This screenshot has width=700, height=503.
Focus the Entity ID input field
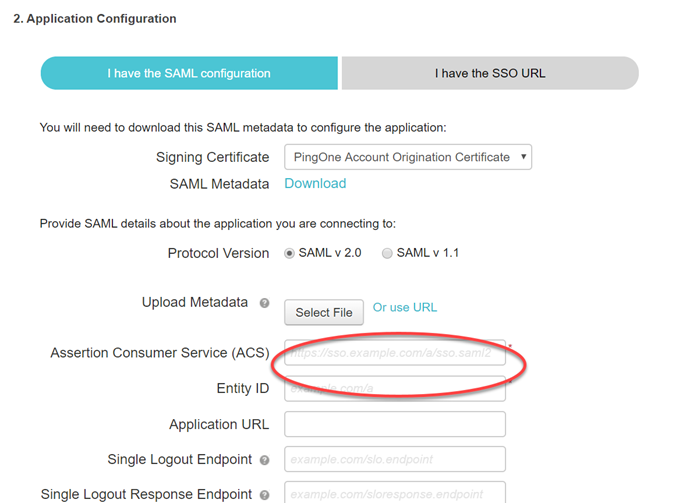point(395,388)
